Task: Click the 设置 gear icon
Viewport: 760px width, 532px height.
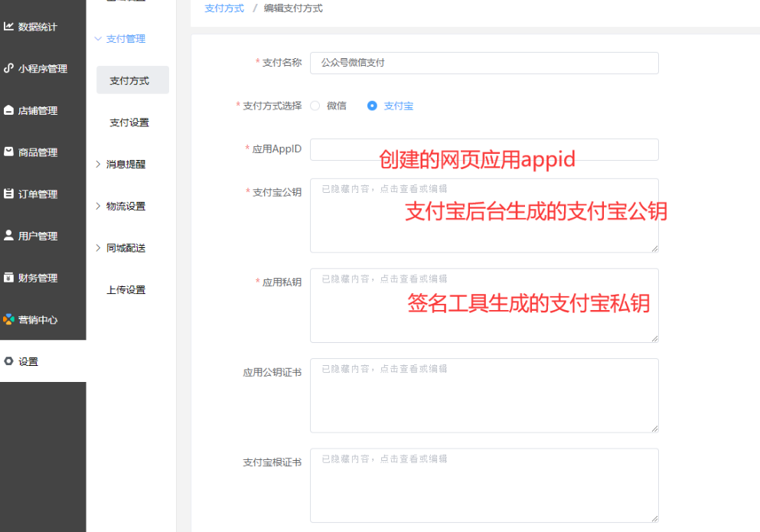Action: tap(8, 361)
